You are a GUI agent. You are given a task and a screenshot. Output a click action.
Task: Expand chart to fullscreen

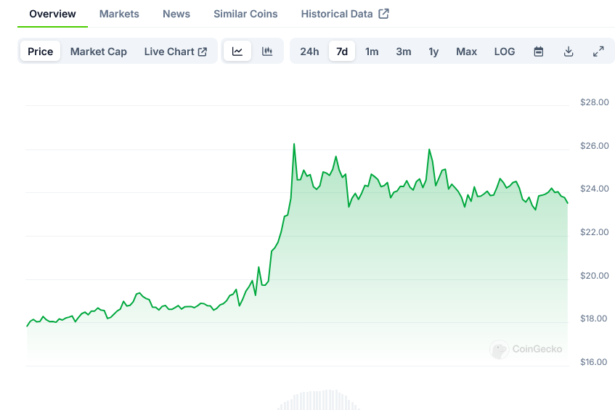pyautogui.click(x=598, y=52)
